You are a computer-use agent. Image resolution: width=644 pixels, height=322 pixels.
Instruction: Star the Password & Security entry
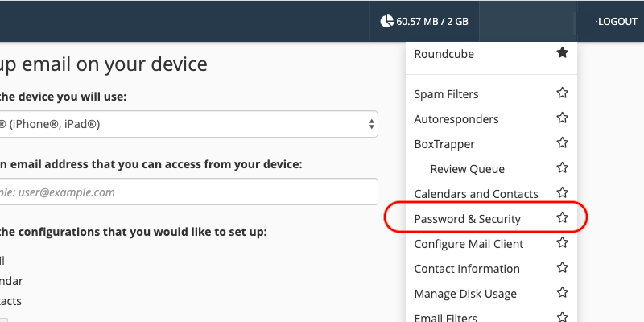(x=562, y=217)
